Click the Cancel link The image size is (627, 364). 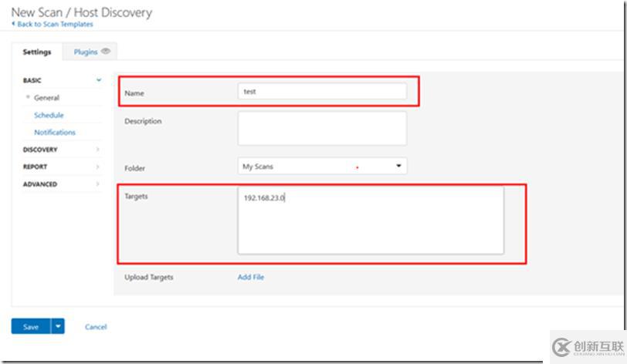96,327
